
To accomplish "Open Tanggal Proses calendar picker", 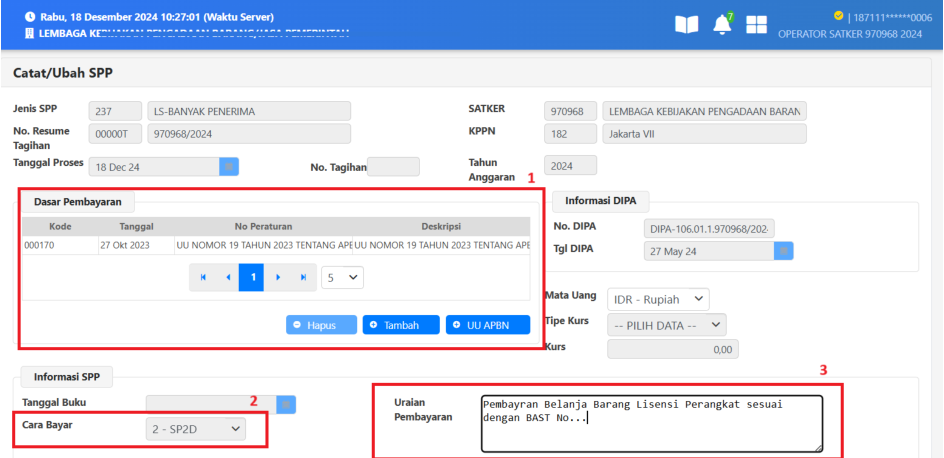I will coord(228,167).
